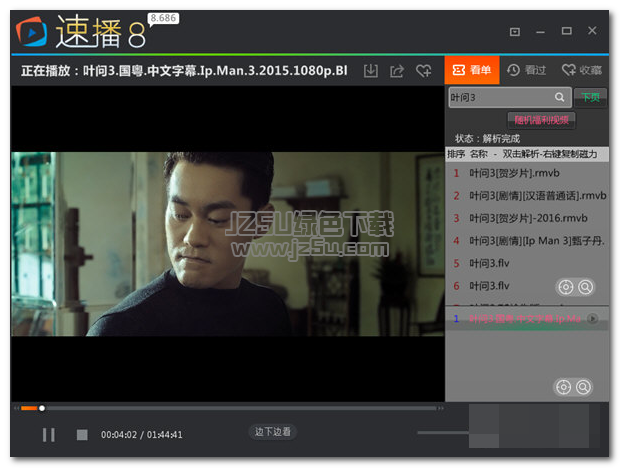
Task: Click the video playback area
Action: [228, 244]
